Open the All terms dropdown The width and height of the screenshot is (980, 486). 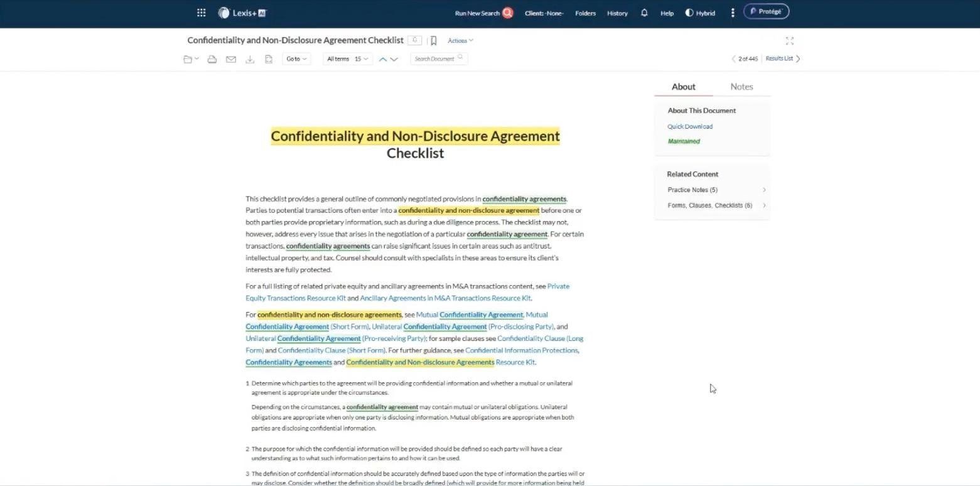pos(348,59)
